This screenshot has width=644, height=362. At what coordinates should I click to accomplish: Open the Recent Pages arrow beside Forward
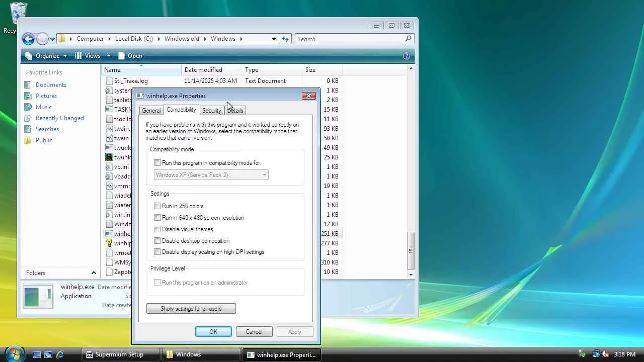(52, 39)
